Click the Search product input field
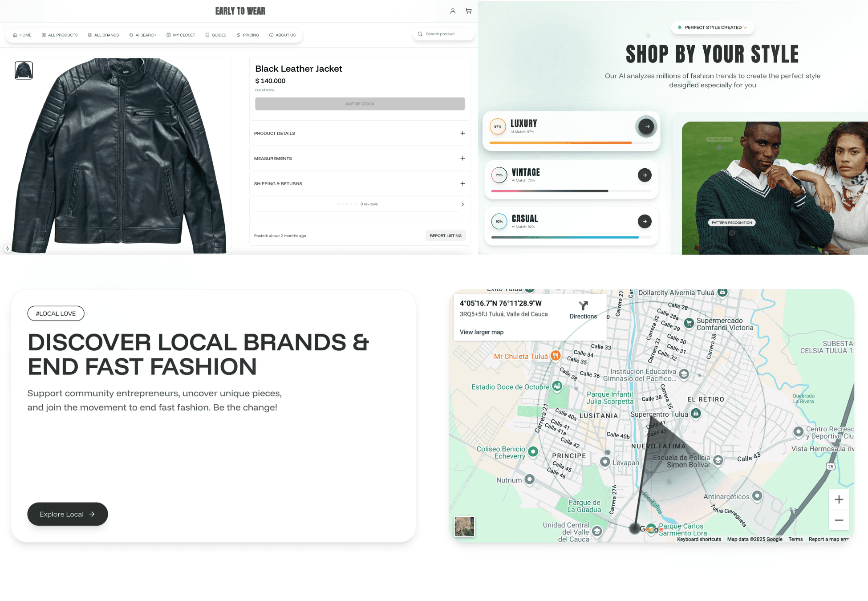 pyautogui.click(x=443, y=34)
